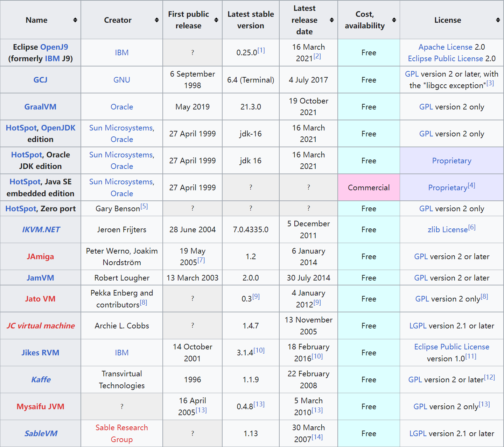Open citation [4] beside Proprietary

(x=472, y=185)
